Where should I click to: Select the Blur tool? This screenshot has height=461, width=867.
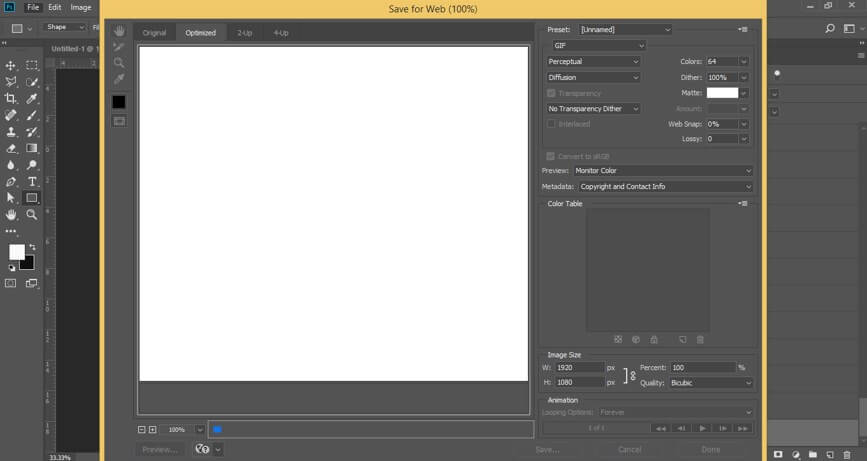(11, 165)
